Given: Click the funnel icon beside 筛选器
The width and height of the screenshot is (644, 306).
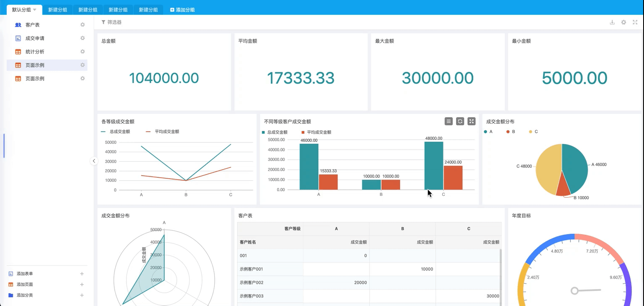Looking at the screenshot, I should tap(103, 22).
